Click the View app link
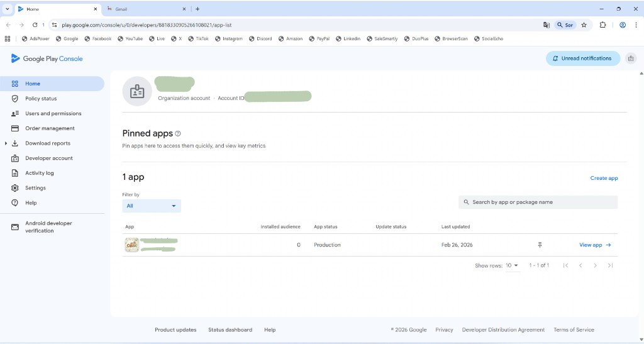 (595, 245)
